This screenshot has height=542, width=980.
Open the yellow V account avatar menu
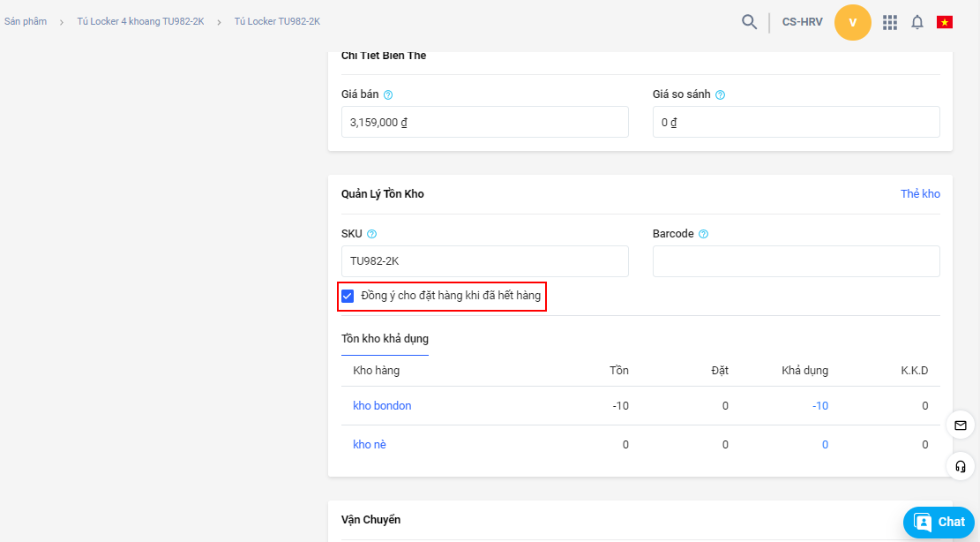coord(852,22)
